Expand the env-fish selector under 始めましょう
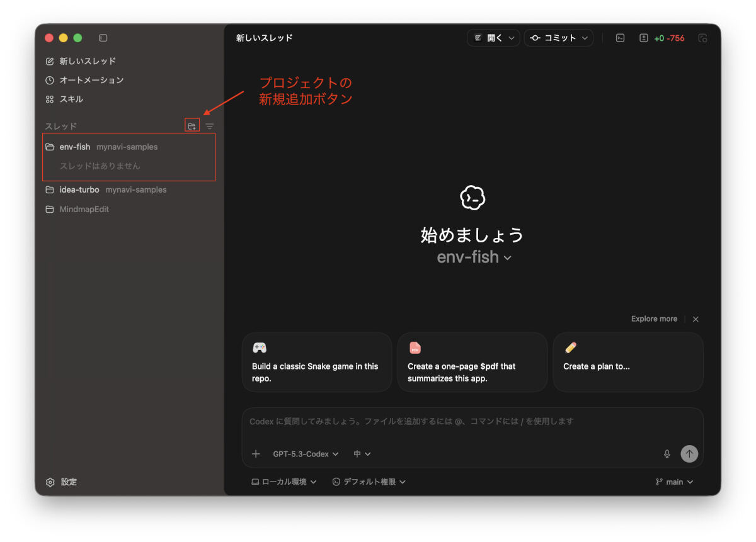 point(474,257)
